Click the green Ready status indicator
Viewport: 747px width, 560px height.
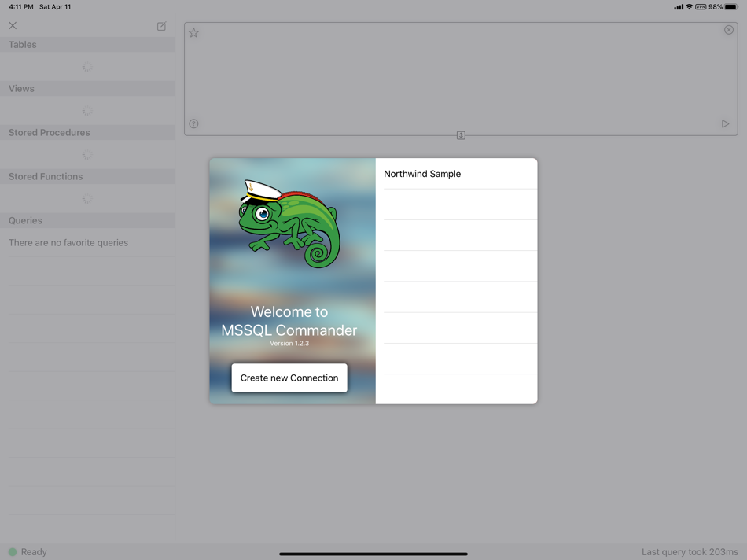click(13, 552)
